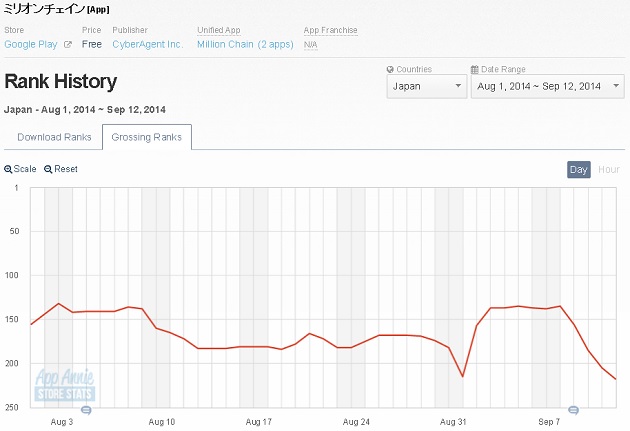Click the Aug 10 axis label
Image resolution: width=630 pixels, height=431 pixels.
[162, 422]
